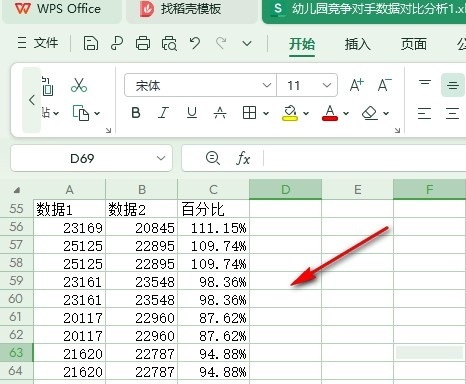Click cell with value 20845
The image size is (466, 384).
click(x=141, y=227)
